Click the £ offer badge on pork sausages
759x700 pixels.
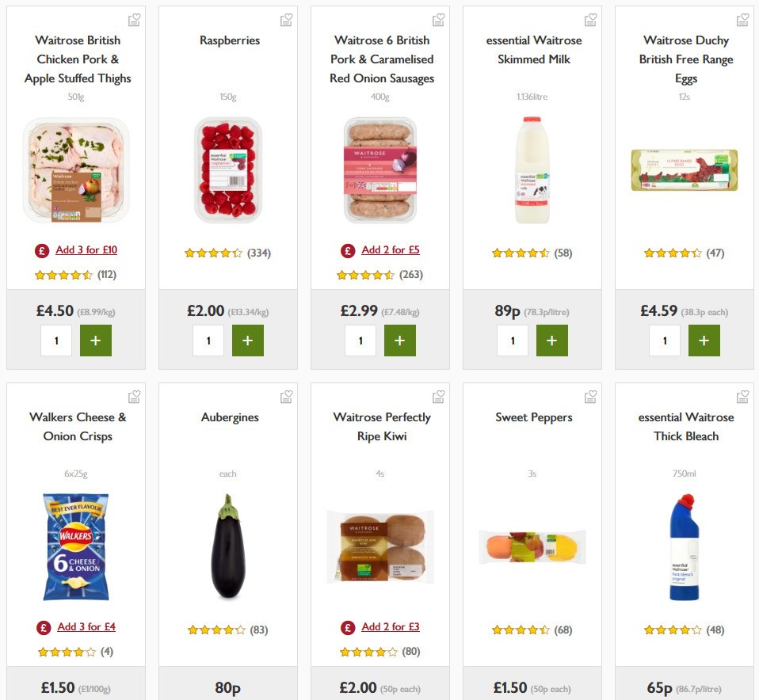tap(347, 249)
